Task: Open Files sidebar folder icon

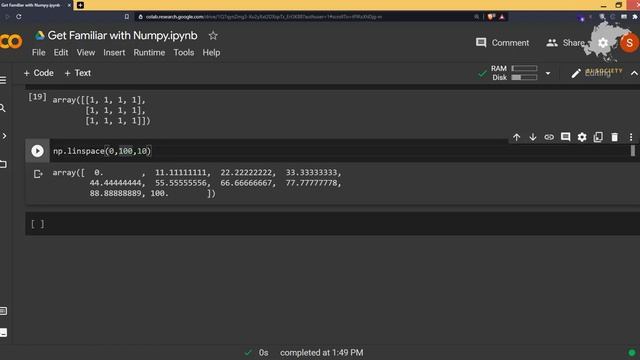Action: [3, 164]
